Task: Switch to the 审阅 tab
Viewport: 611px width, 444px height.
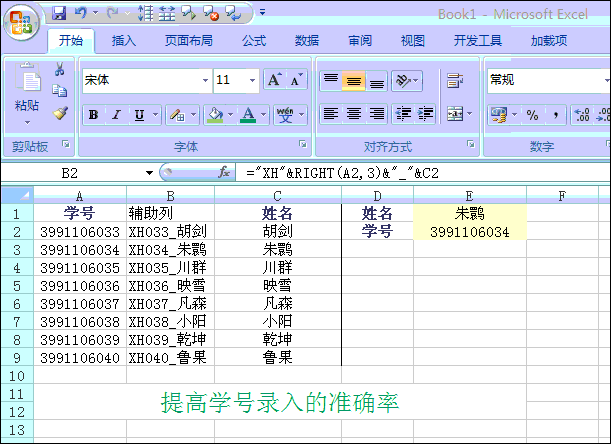Action: [x=360, y=41]
